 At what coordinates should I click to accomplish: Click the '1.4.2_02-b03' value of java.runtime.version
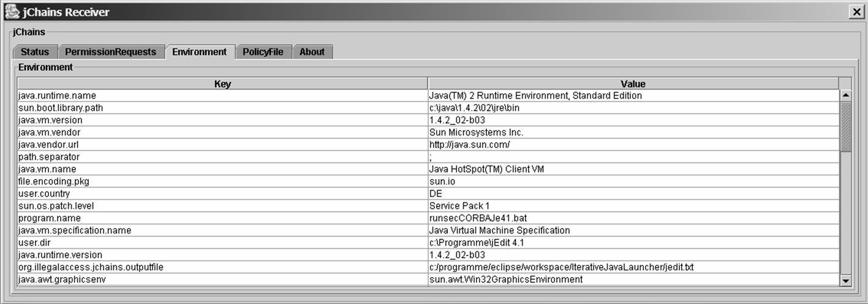[633, 255]
